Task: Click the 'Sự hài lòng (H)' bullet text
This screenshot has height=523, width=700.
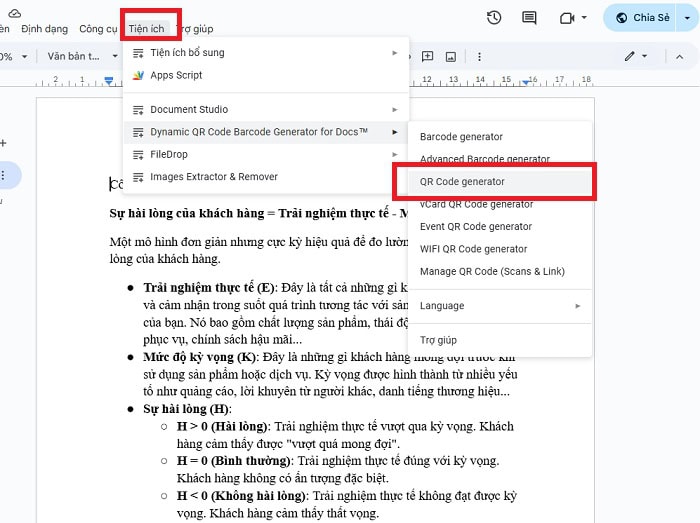Action: [x=187, y=409]
